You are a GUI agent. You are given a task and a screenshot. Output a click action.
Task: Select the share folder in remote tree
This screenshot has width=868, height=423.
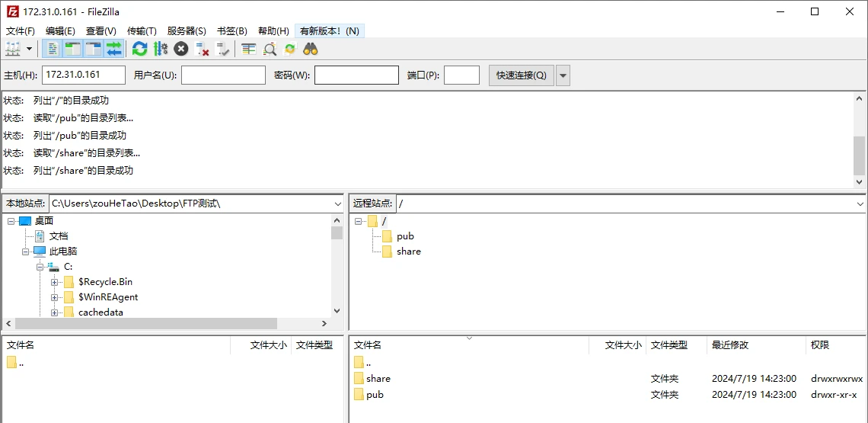point(409,252)
